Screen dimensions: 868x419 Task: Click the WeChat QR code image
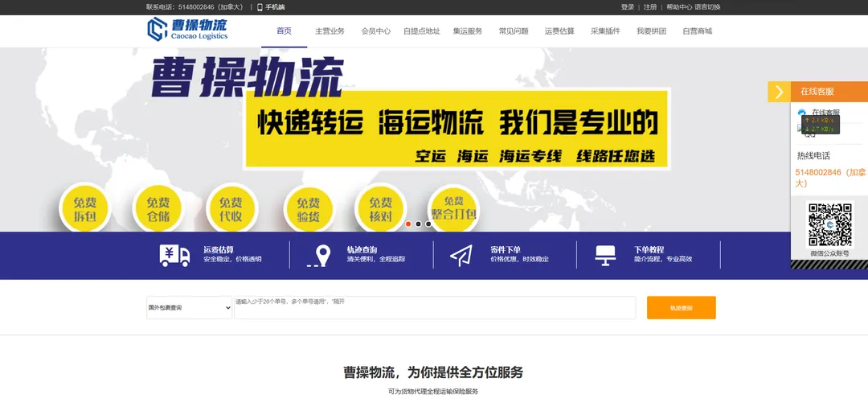[x=829, y=224]
